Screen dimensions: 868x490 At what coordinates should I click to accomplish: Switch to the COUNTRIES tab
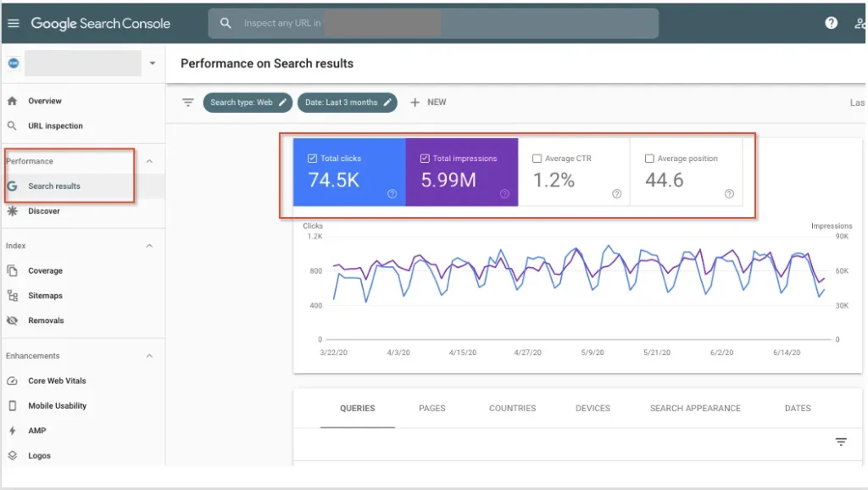(512, 409)
